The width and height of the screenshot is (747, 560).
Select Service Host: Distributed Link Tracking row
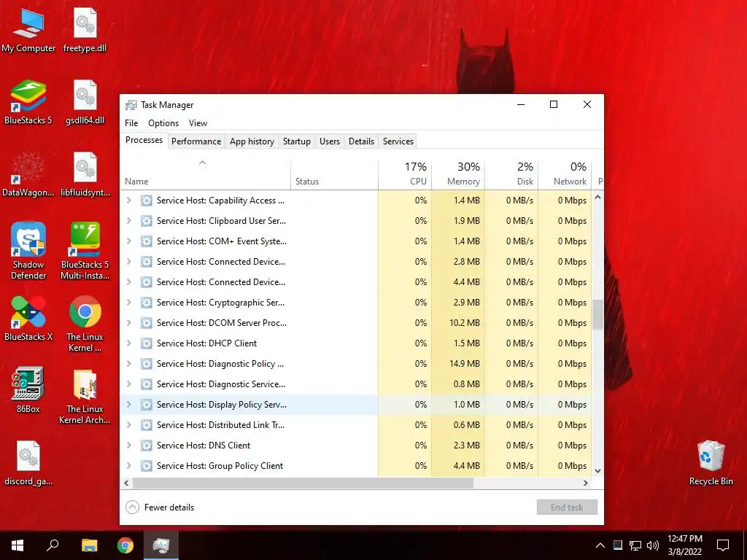pyautogui.click(x=356, y=425)
